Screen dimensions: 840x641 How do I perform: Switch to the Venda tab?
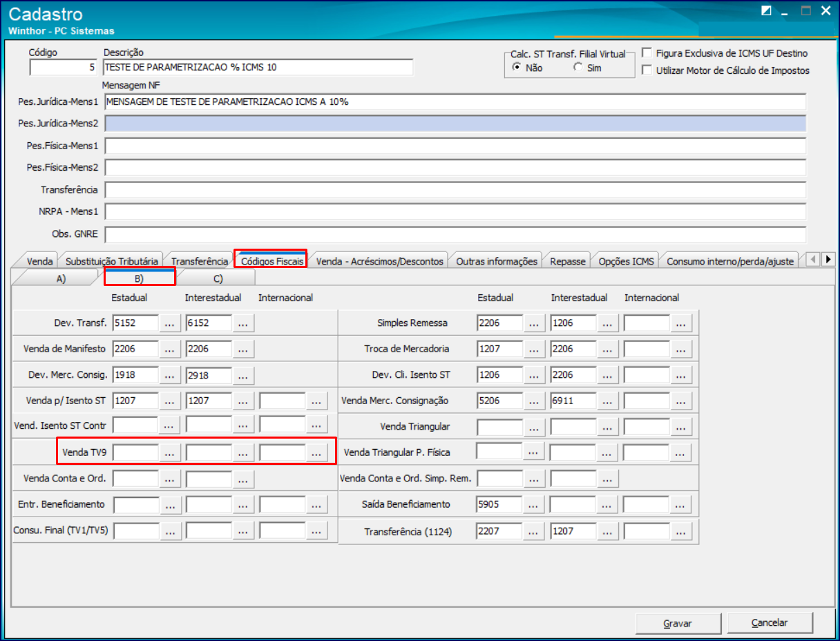(39, 261)
